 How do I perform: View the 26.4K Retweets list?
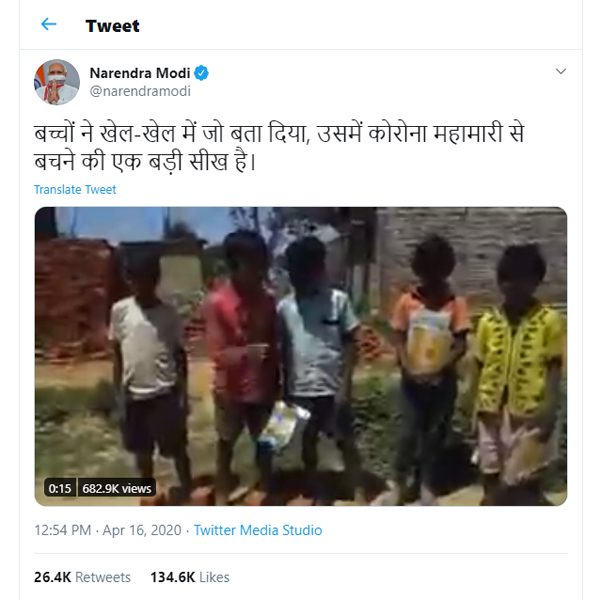click(82, 577)
